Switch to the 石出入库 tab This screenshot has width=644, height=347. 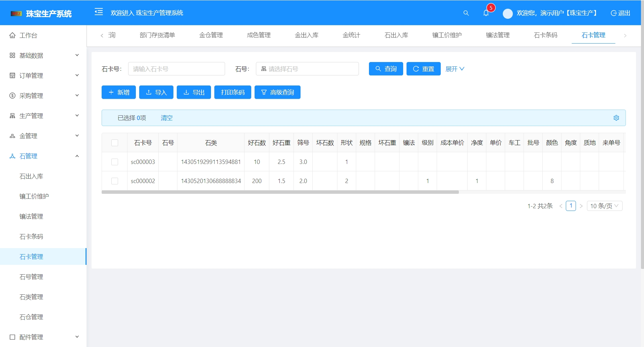point(396,35)
